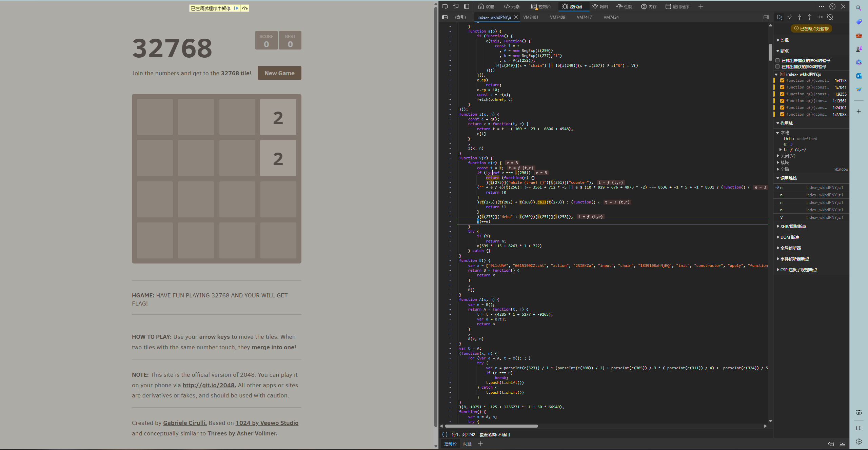Uncheck breakpoint at 1:7041

[x=782, y=87]
